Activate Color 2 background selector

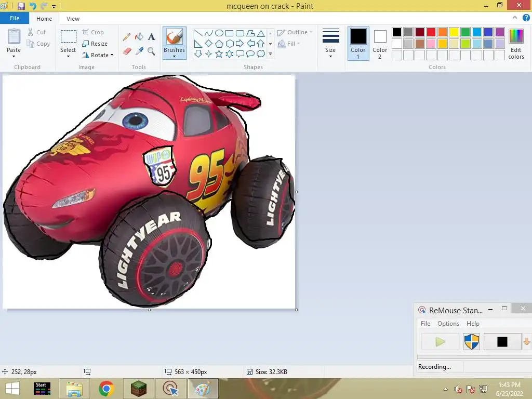coord(380,44)
